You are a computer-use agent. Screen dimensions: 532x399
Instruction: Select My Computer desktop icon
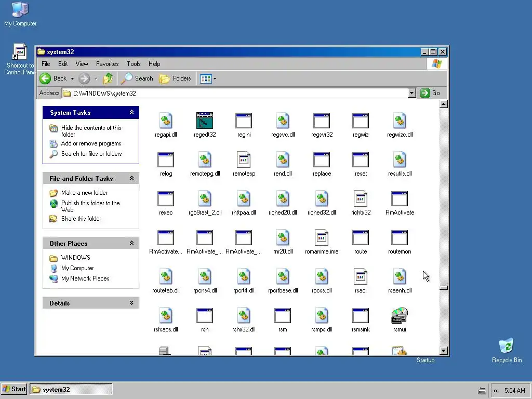(20, 14)
